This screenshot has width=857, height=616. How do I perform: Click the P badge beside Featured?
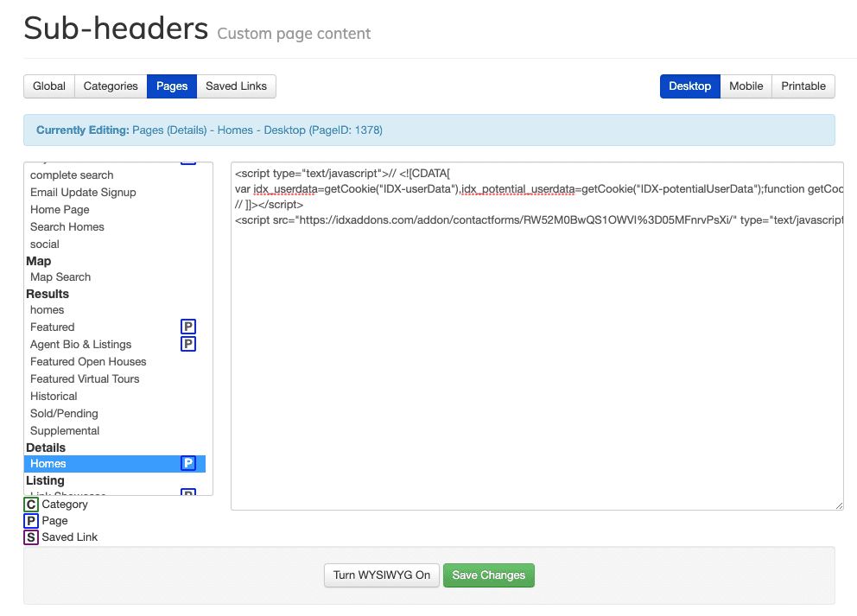pyautogui.click(x=188, y=327)
